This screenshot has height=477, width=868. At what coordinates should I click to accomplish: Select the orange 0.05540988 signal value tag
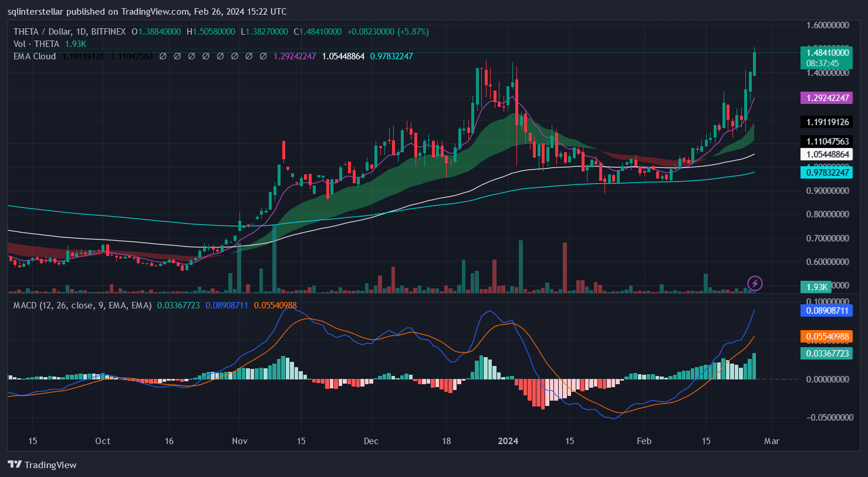coord(828,337)
